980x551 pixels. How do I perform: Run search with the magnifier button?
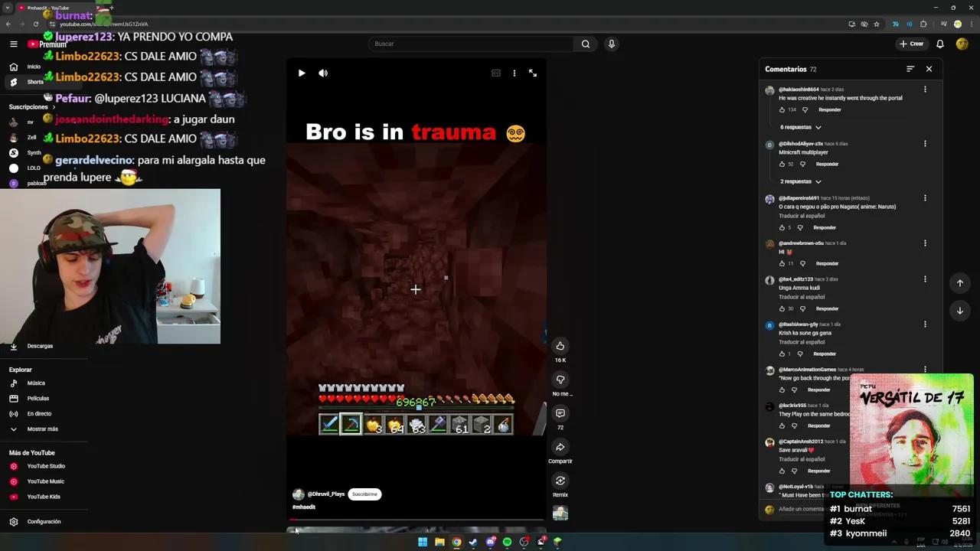click(x=586, y=44)
